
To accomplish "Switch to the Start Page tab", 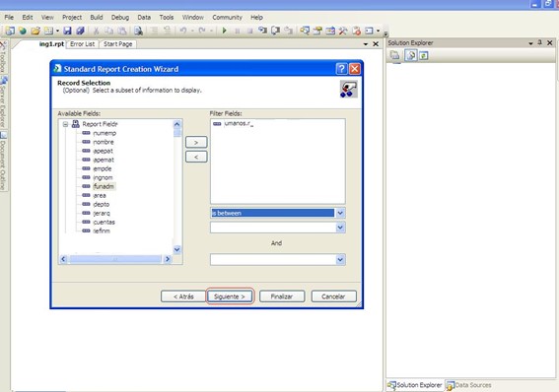I will [x=118, y=44].
